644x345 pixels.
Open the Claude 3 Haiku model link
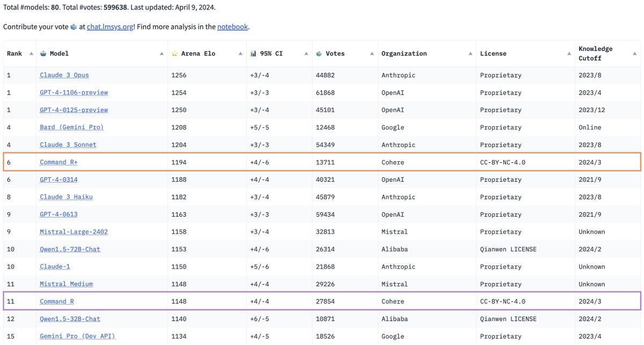pyautogui.click(x=66, y=197)
